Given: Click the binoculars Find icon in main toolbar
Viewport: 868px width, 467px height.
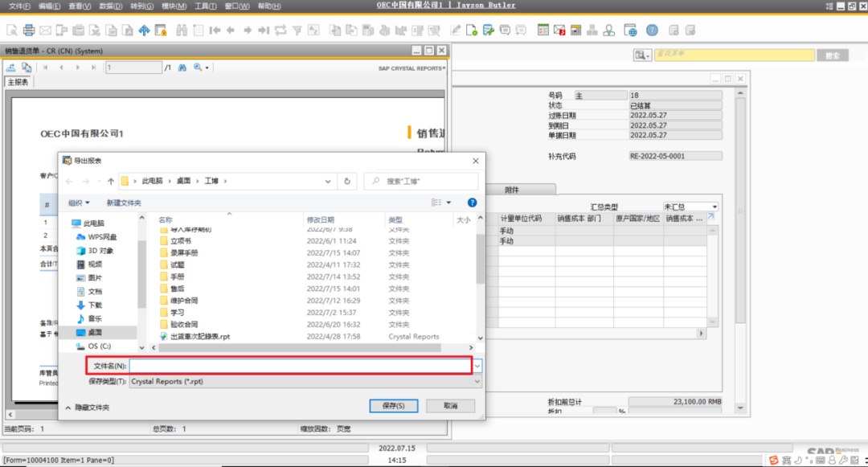Looking at the screenshot, I should [182, 31].
